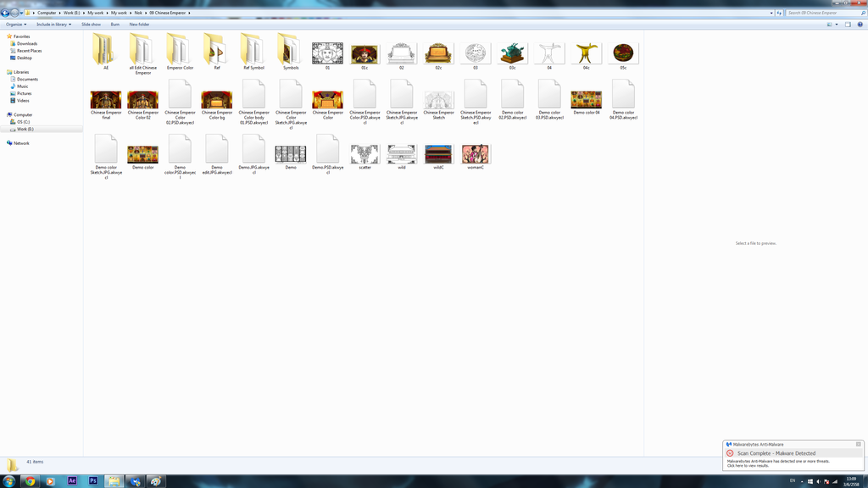
Task: Open Google Chrome from the taskbar
Action: [x=30, y=481]
